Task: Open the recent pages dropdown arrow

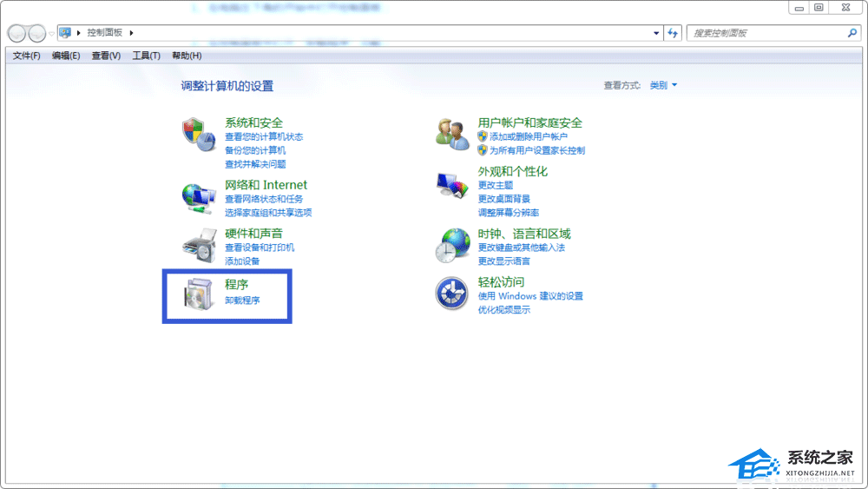Action: tap(51, 34)
